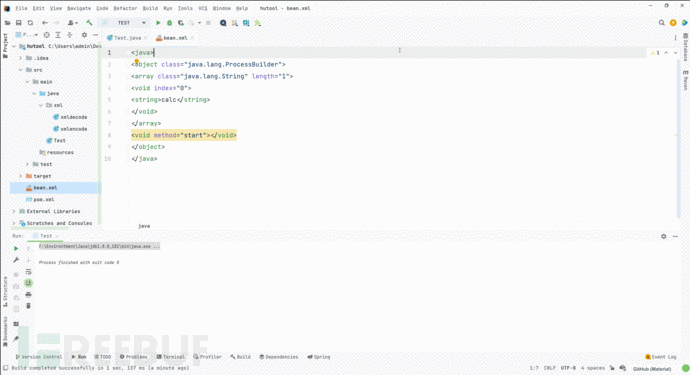Open the user profile dropdown in toolbar
The height and width of the screenshot is (375, 690).
[72, 23]
